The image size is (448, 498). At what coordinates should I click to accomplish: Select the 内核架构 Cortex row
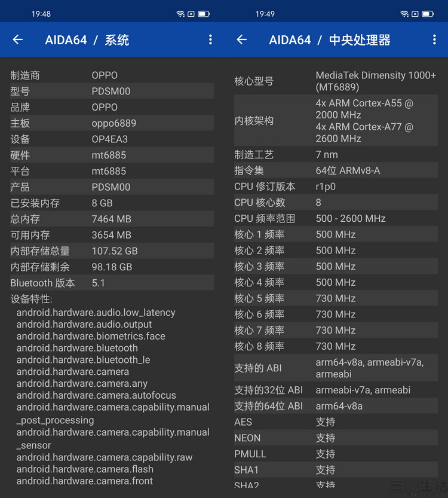pos(336,121)
